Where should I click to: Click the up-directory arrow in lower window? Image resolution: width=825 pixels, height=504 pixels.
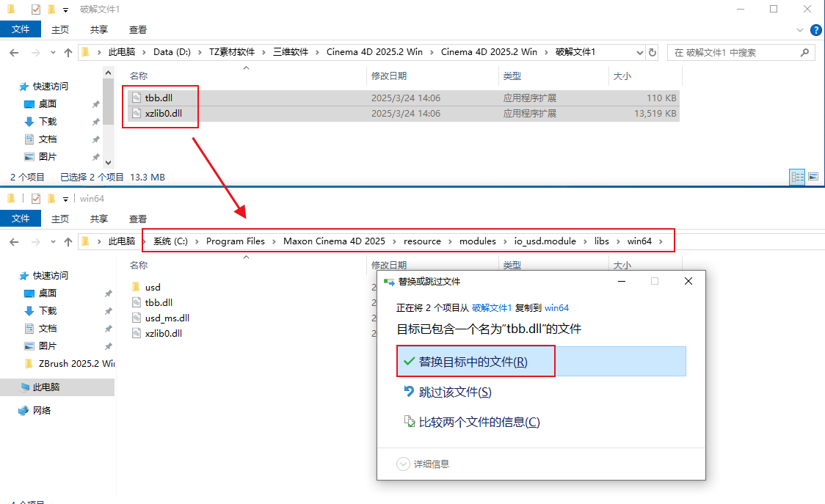[68, 241]
